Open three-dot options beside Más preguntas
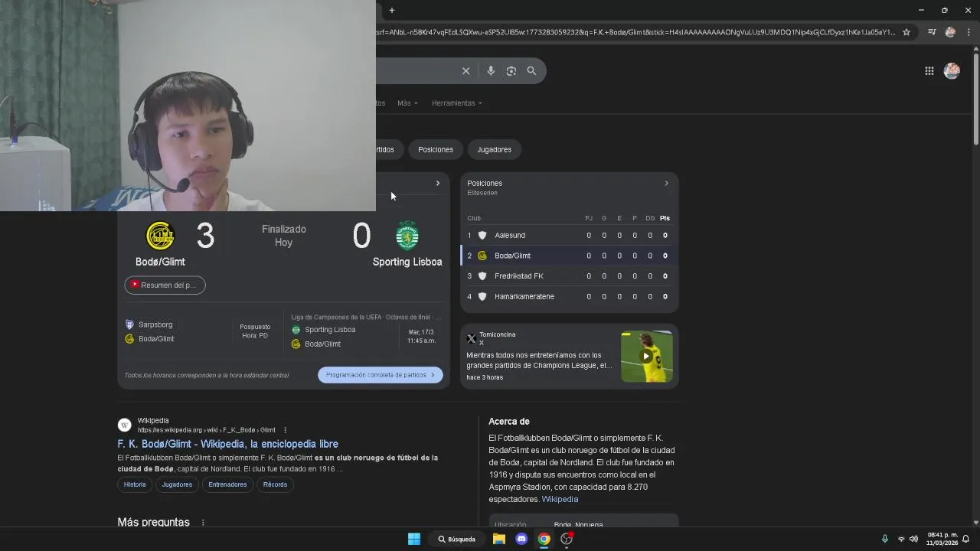Viewport: 980px width, 551px height. [x=203, y=523]
